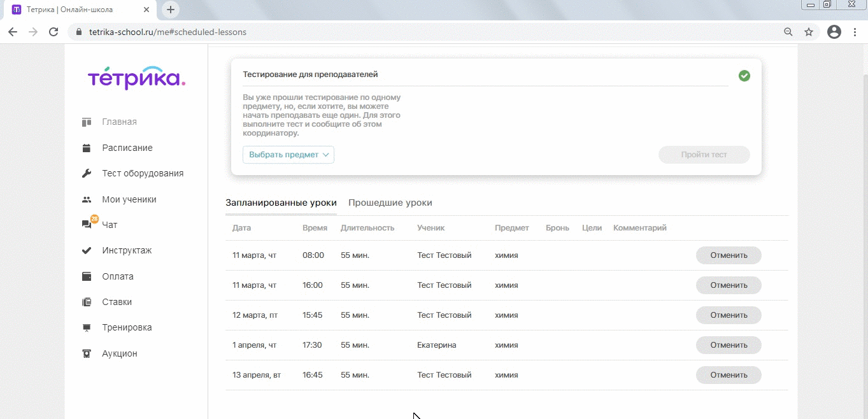Open the Мои ученики menu item
The image size is (868, 419).
[x=129, y=199]
